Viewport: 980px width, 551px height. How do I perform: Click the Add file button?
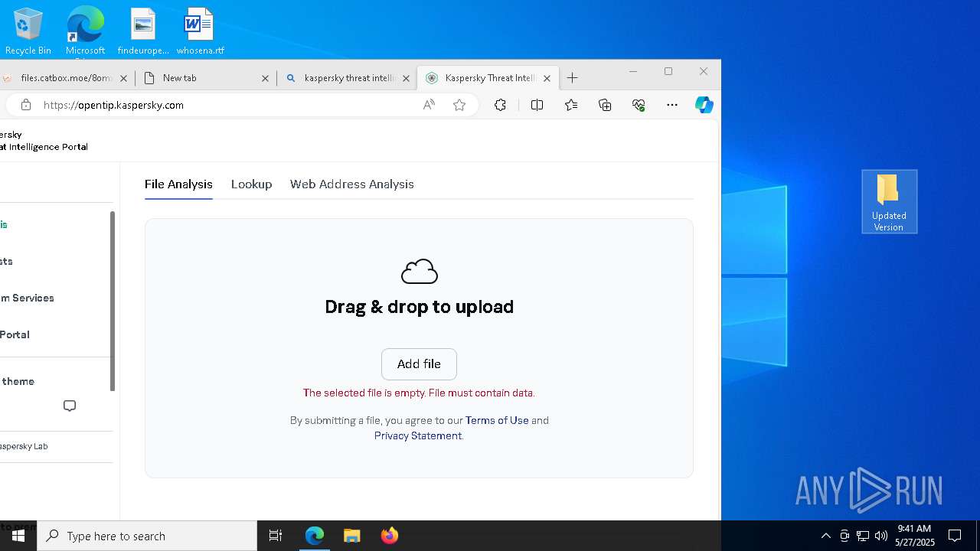click(419, 364)
